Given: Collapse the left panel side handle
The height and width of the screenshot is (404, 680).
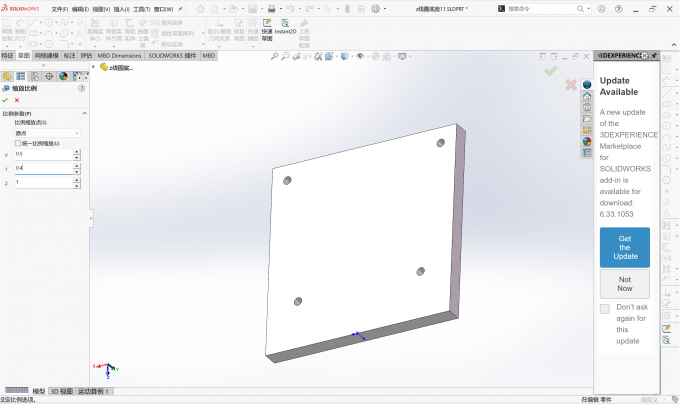Looking at the screenshot, I should (91, 218).
